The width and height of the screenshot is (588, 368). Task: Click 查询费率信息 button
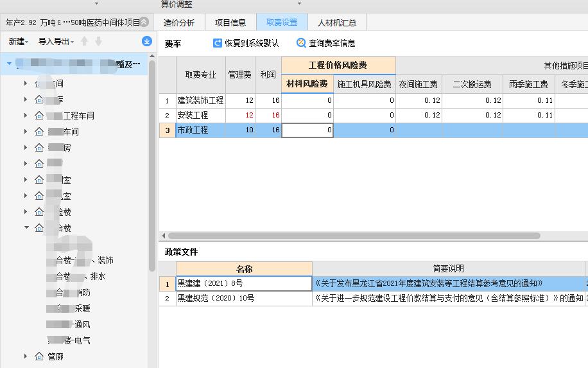tap(326, 43)
